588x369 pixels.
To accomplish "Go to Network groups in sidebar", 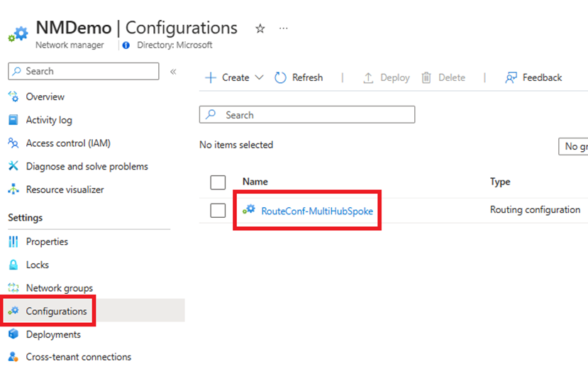I will (x=59, y=288).
